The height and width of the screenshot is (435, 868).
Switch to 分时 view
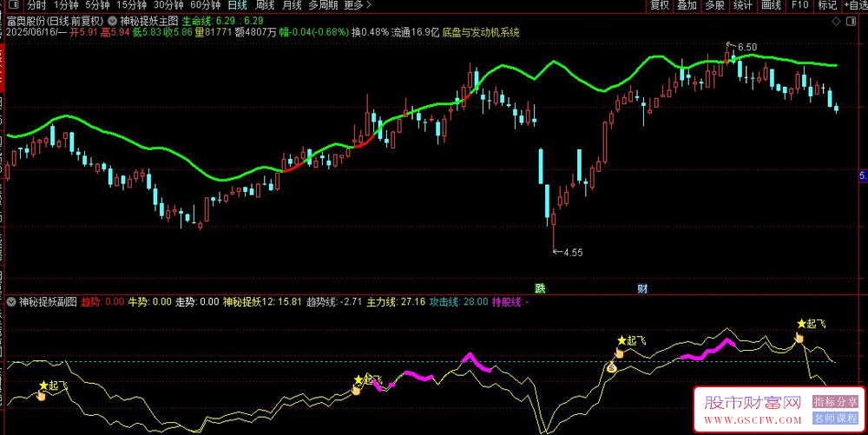click(36, 5)
